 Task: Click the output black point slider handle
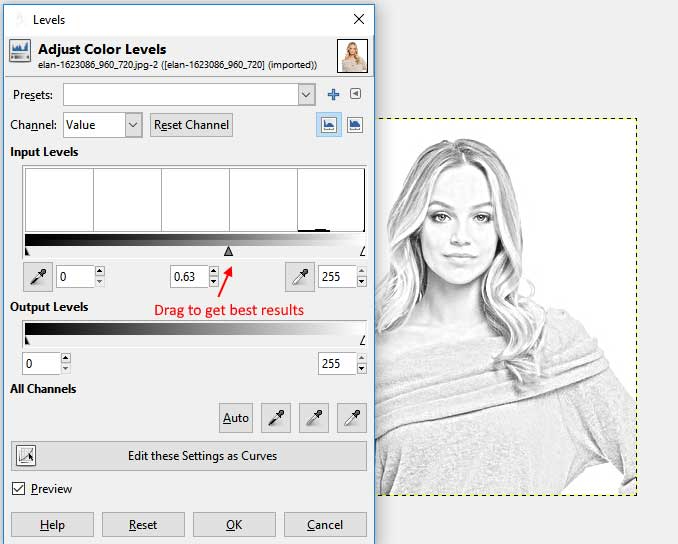point(27,341)
